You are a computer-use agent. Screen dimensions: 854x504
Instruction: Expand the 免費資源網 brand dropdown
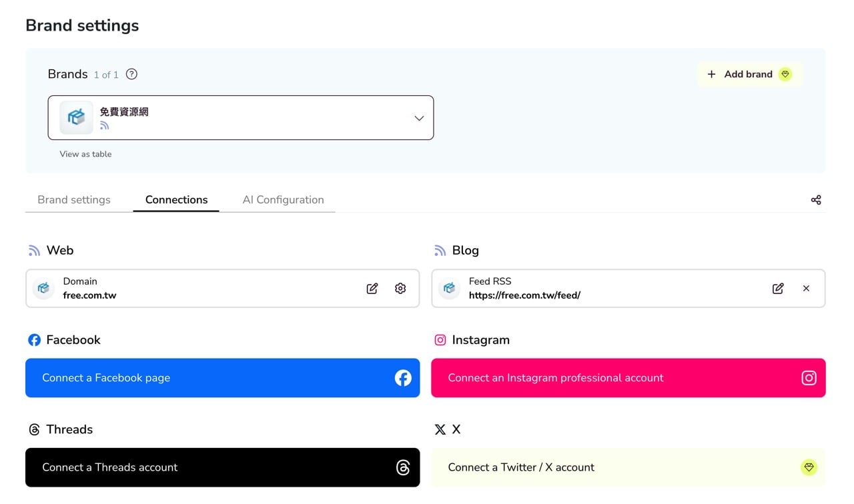coord(241,118)
